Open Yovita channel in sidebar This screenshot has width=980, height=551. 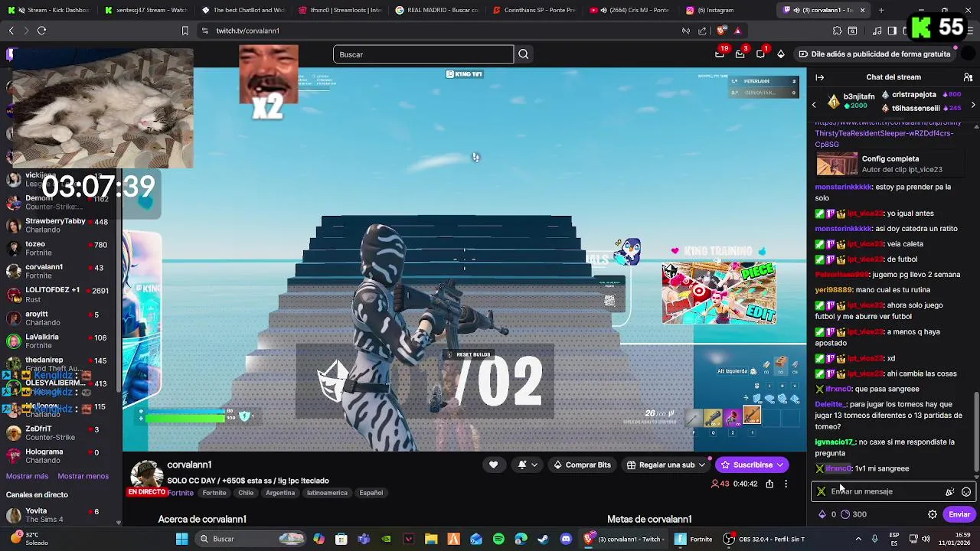pyautogui.click(x=58, y=515)
